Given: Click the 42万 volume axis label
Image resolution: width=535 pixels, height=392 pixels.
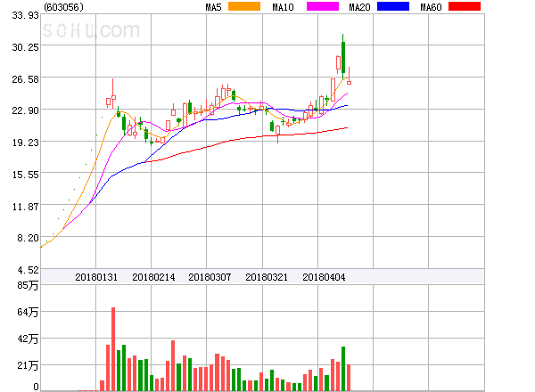Looking at the screenshot, I should tap(28, 339).
